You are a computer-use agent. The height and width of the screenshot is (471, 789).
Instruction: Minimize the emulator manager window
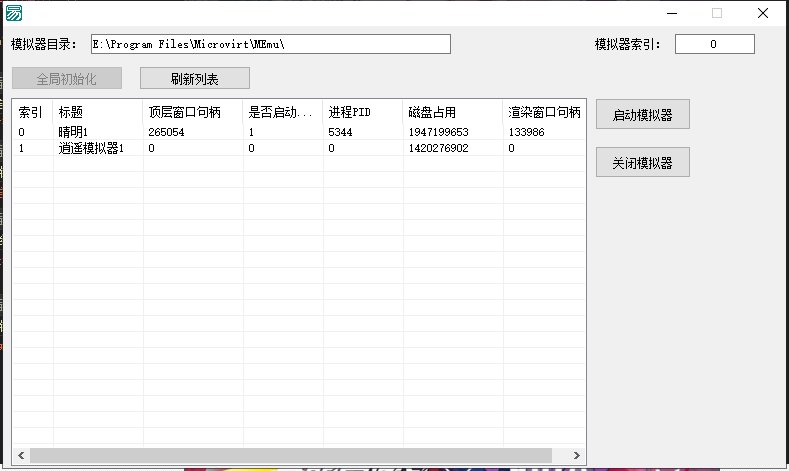coord(671,13)
